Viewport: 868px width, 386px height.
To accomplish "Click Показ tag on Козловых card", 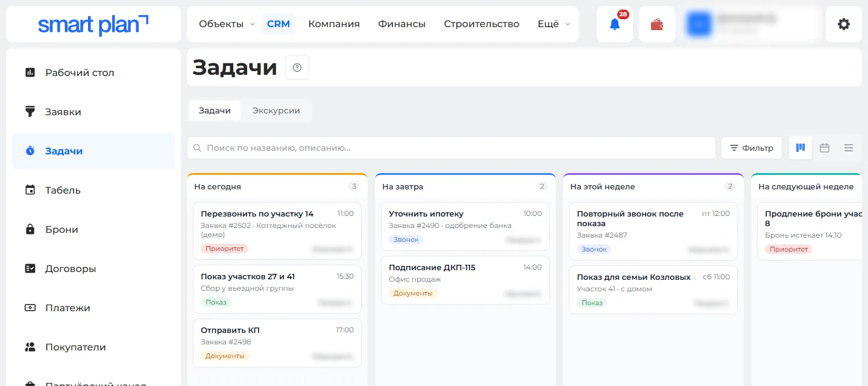I will point(592,303).
